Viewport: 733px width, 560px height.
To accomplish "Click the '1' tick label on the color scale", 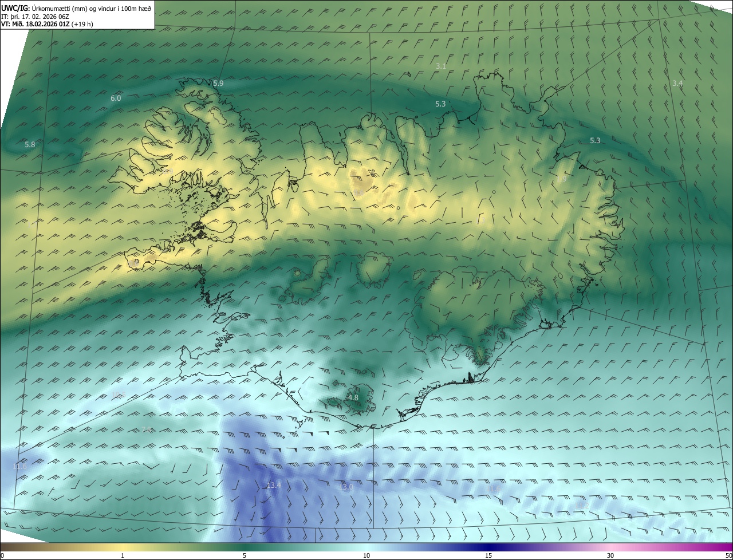I will [x=123, y=556].
